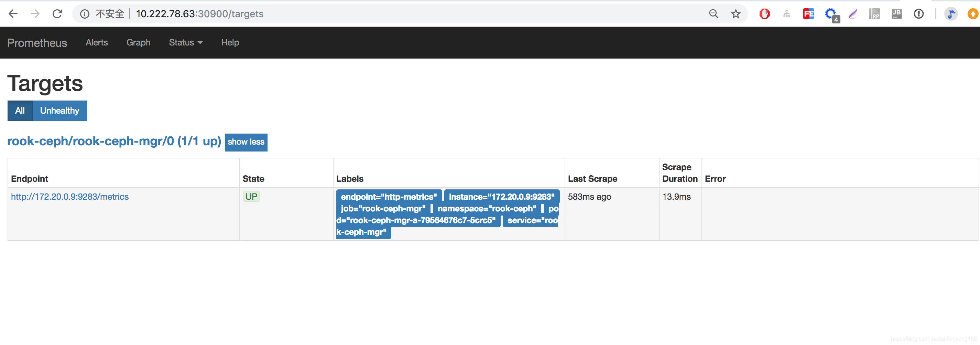Click the Last Scrape column header
The width and height of the screenshot is (980, 345).
[x=592, y=179]
